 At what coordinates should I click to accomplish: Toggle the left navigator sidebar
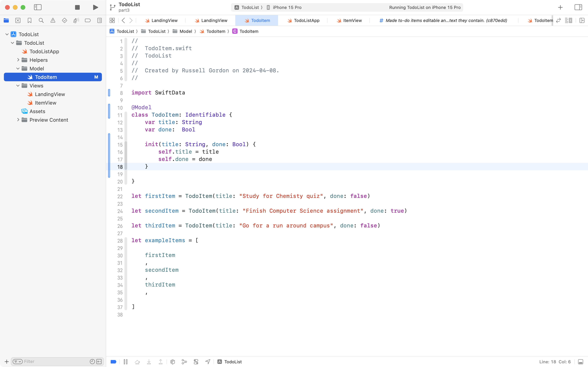(x=38, y=7)
